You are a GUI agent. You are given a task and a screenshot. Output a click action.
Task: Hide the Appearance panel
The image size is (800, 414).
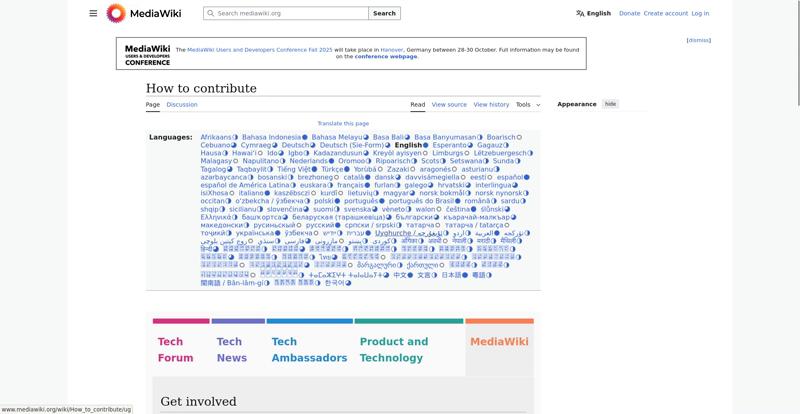click(610, 104)
